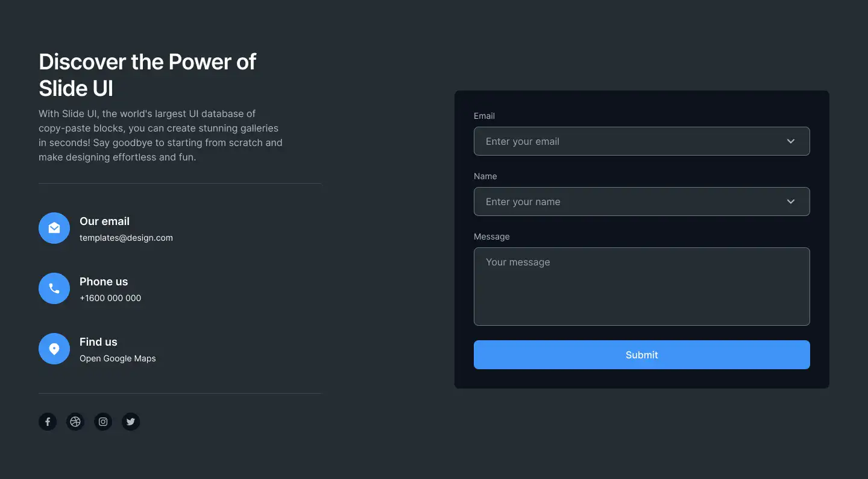The width and height of the screenshot is (868, 479).
Task: Open the Dribbble social icon
Action: [75, 422]
